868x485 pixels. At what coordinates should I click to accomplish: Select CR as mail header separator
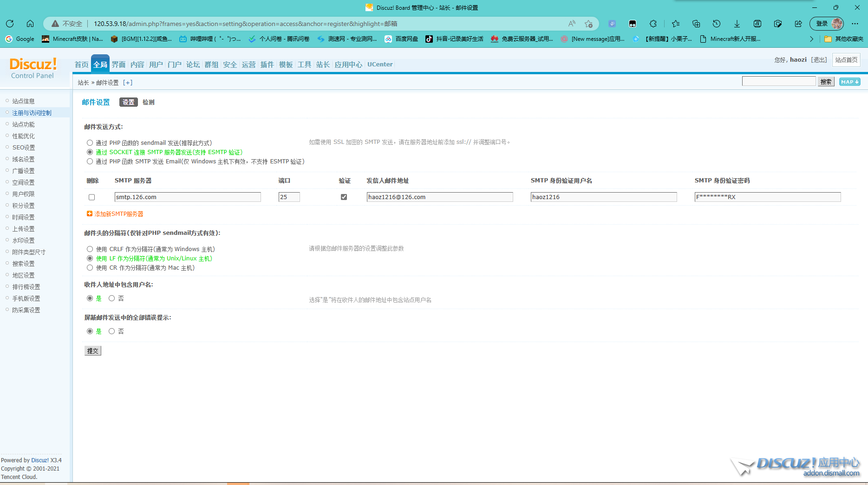pos(90,267)
